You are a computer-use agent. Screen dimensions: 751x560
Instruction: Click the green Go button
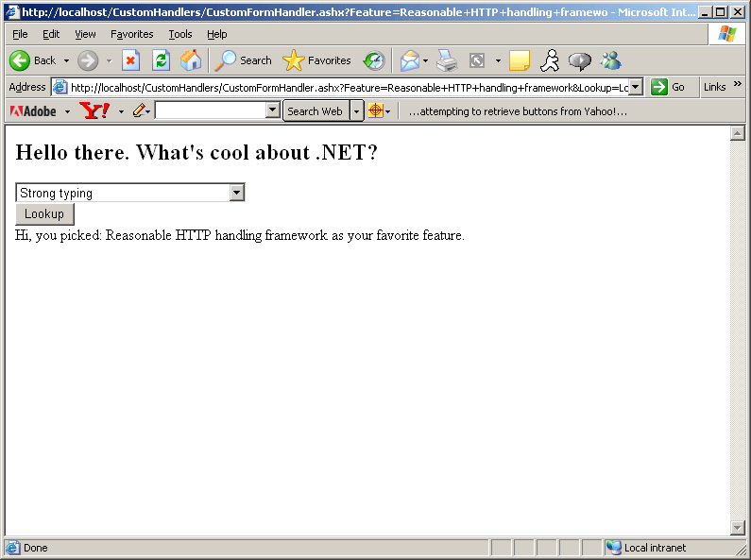point(668,87)
